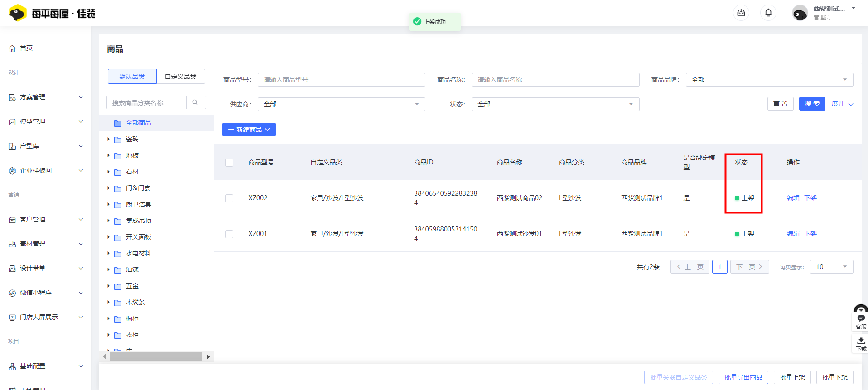Click the category tree horizontal scrollbar

[x=156, y=356]
